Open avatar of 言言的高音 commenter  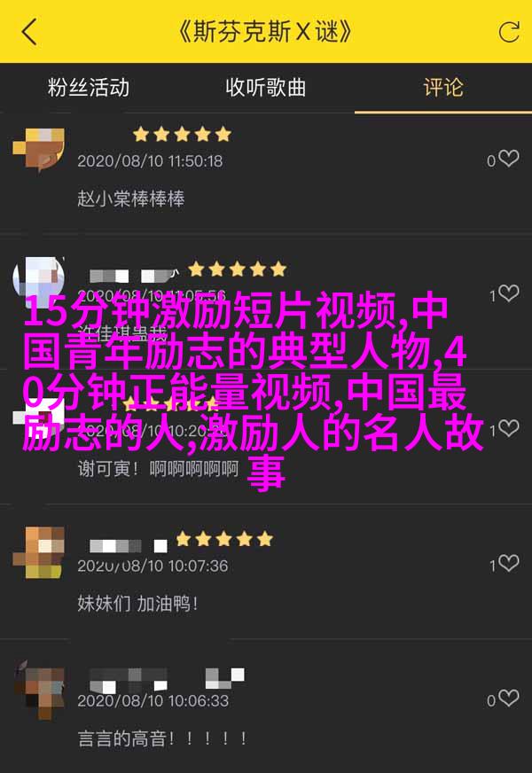pyautogui.click(x=39, y=689)
